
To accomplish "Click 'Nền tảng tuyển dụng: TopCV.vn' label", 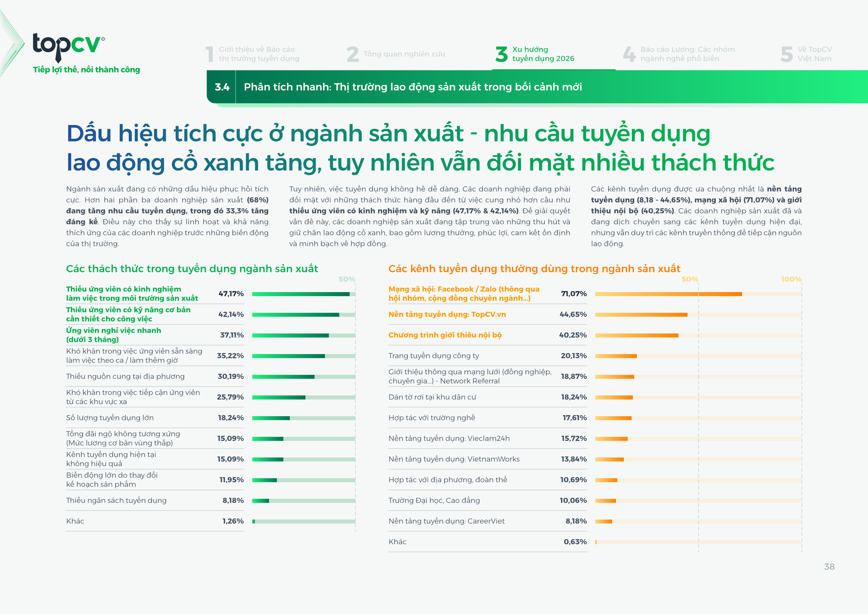I will coord(447,314).
